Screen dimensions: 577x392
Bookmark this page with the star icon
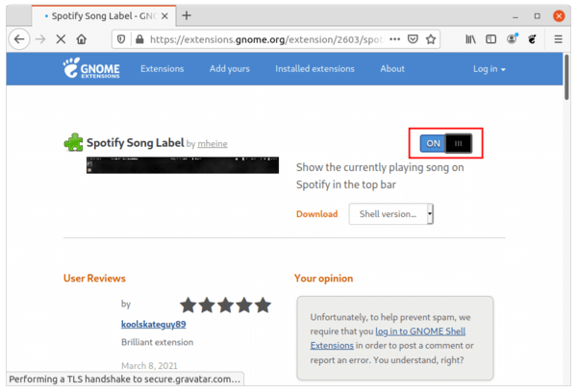(431, 39)
